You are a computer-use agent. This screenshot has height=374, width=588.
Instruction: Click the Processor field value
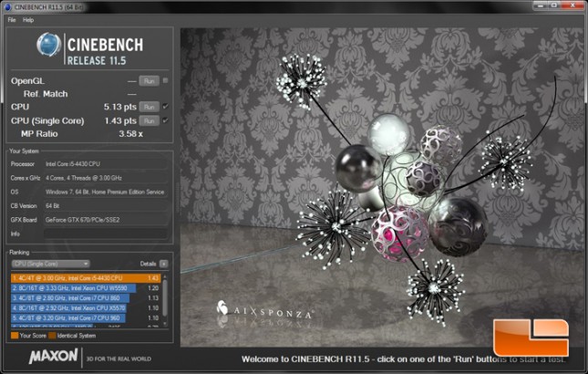tap(106, 164)
